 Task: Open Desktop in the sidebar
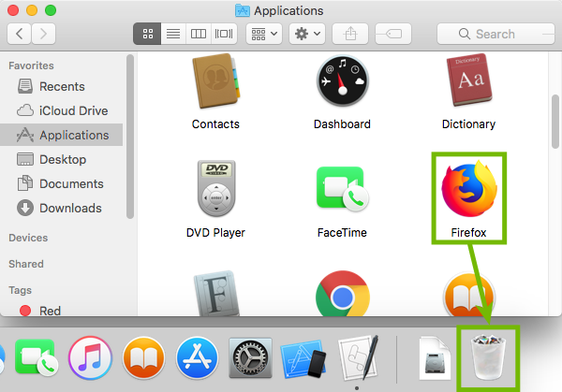coord(61,159)
